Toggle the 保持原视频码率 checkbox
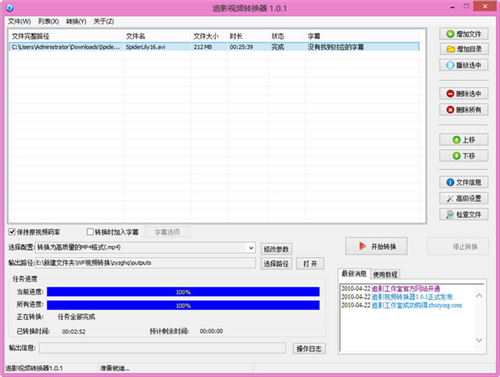500x377 pixels. [x=12, y=232]
